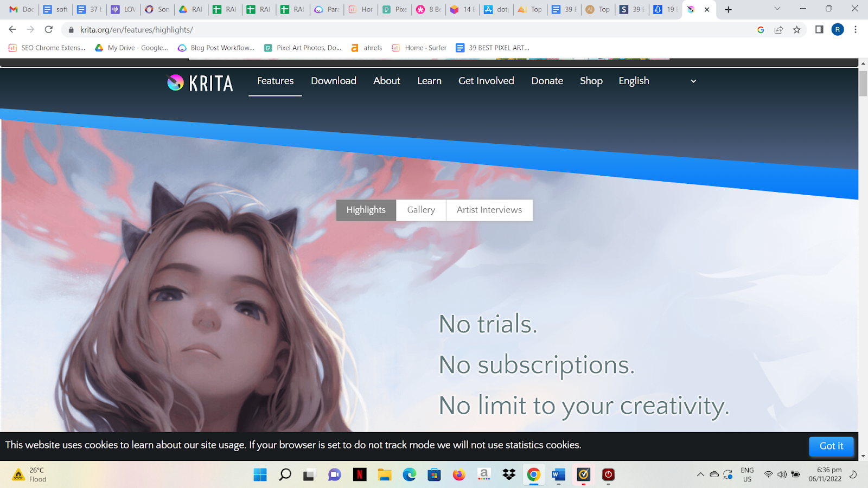Open the Pixel Art Photos bookmark
The image size is (868, 488).
click(303, 48)
